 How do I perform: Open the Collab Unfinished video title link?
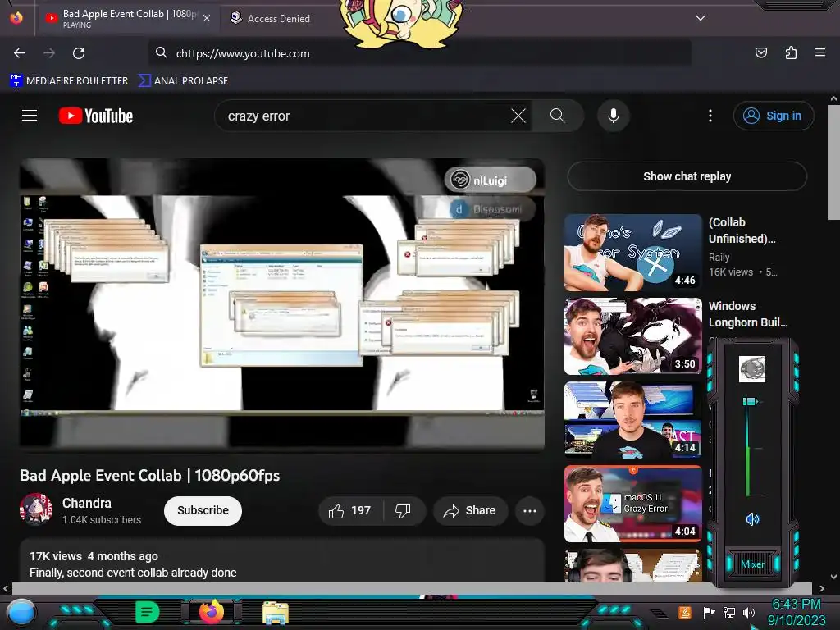[742, 231]
